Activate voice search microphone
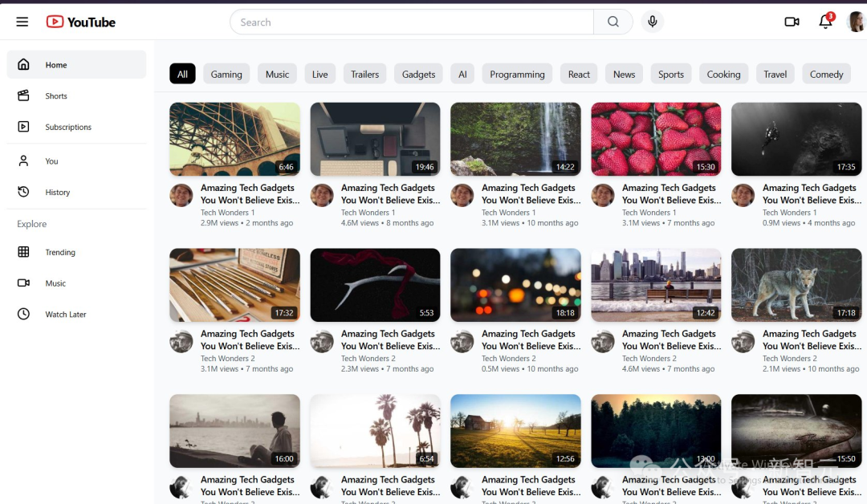Viewport: 867px width, 504px height. [653, 22]
